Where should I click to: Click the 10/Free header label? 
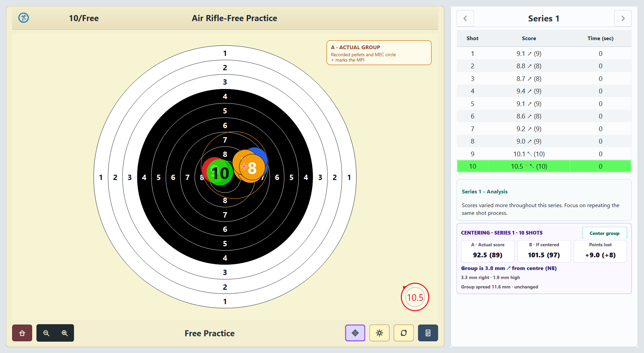84,18
